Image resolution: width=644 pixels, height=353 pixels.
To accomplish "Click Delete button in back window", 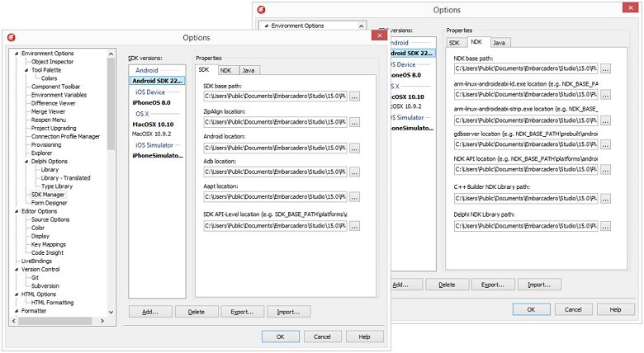I will pyautogui.click(x=447, y=285).
